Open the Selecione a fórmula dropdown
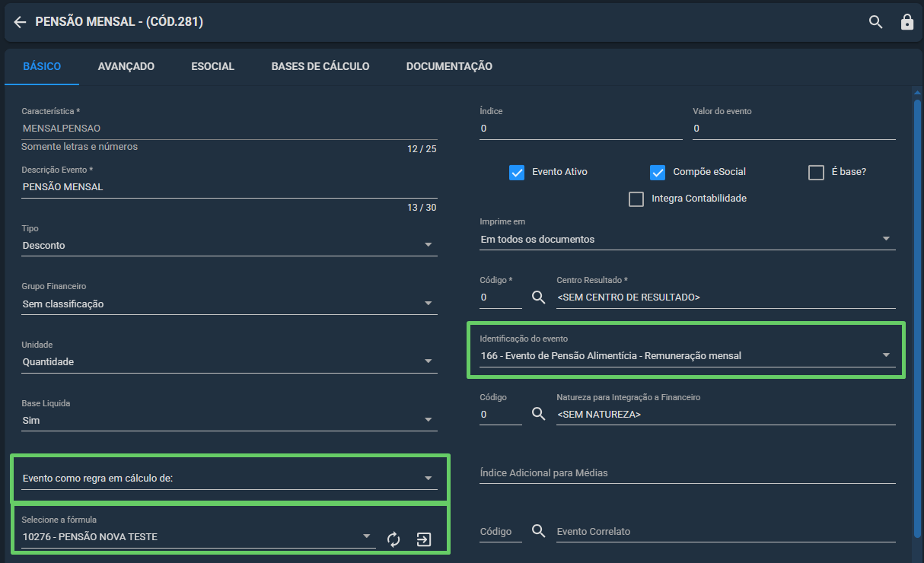The width and height of the screenshot is (924, 563). [x=198, y=537]
